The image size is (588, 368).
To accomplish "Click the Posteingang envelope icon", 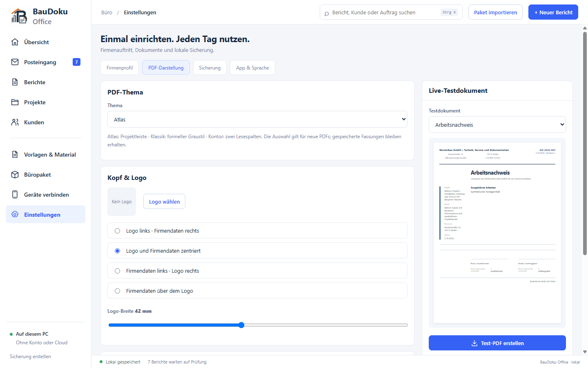I will coord(15,62).
